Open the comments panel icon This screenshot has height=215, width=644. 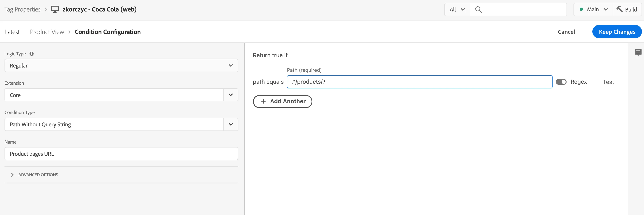[638, 52]
